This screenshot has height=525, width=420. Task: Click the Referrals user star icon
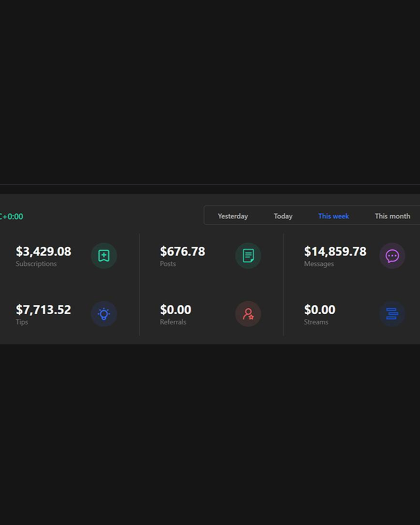tap(248, 314)
